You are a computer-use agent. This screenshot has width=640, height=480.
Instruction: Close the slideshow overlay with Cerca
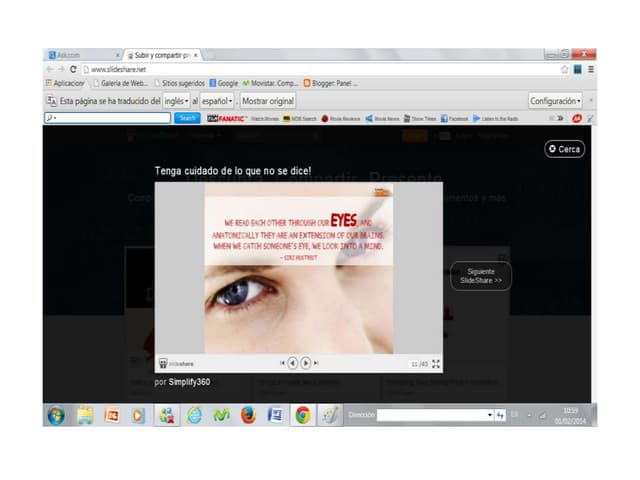pos(564,148)
